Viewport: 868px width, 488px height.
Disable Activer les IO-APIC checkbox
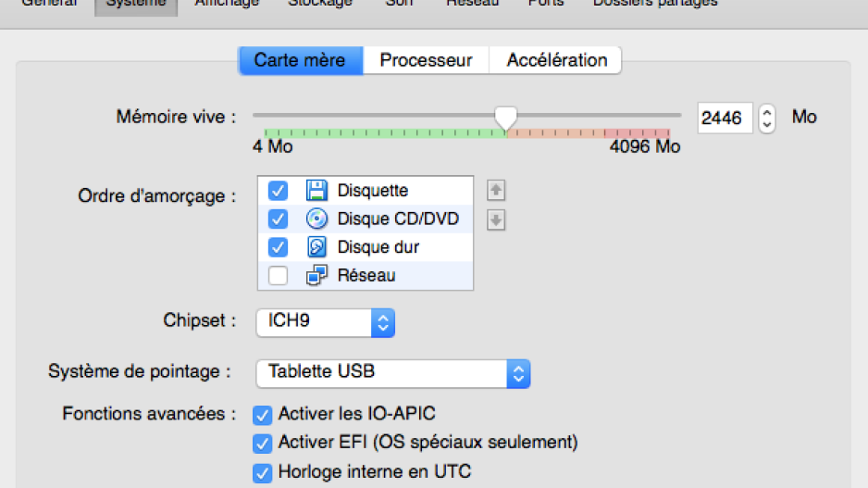click(x=263, y=414)
